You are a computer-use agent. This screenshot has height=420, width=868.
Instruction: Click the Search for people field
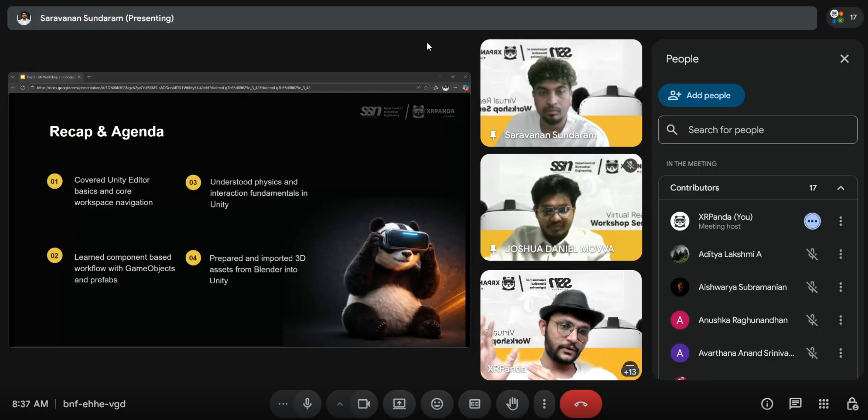coord(757,130)
